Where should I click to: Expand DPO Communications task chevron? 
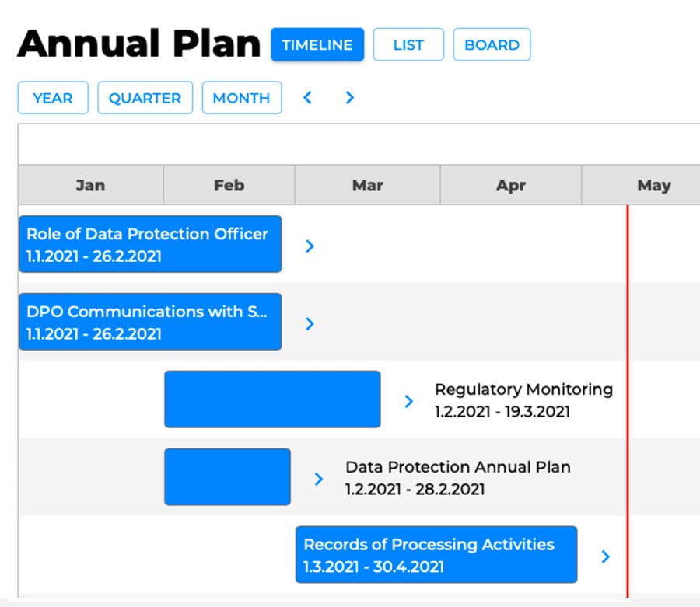point(310,324)
